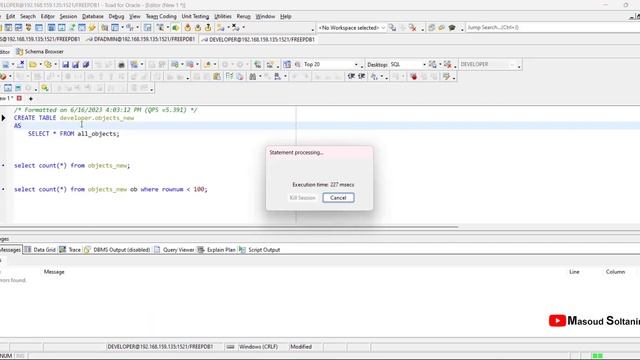
Task: Switch to the Query Viewer tab
Action: [174, 250]
